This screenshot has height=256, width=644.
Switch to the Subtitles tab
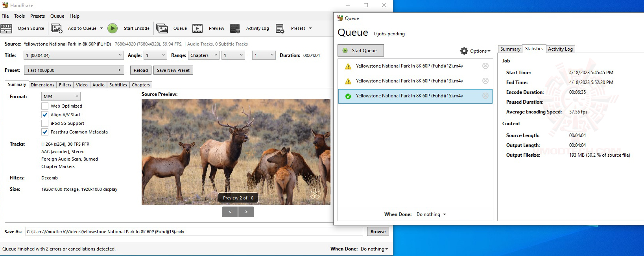click(x=118, y=85)
